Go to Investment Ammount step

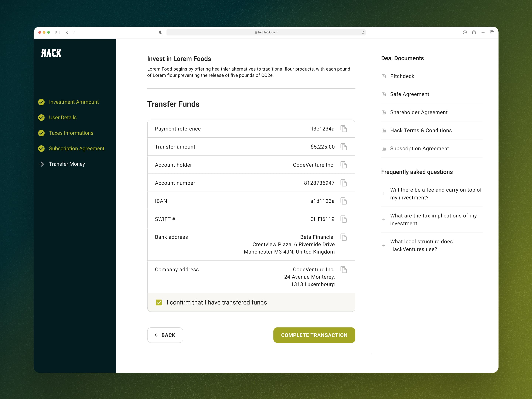coord(74,102)
